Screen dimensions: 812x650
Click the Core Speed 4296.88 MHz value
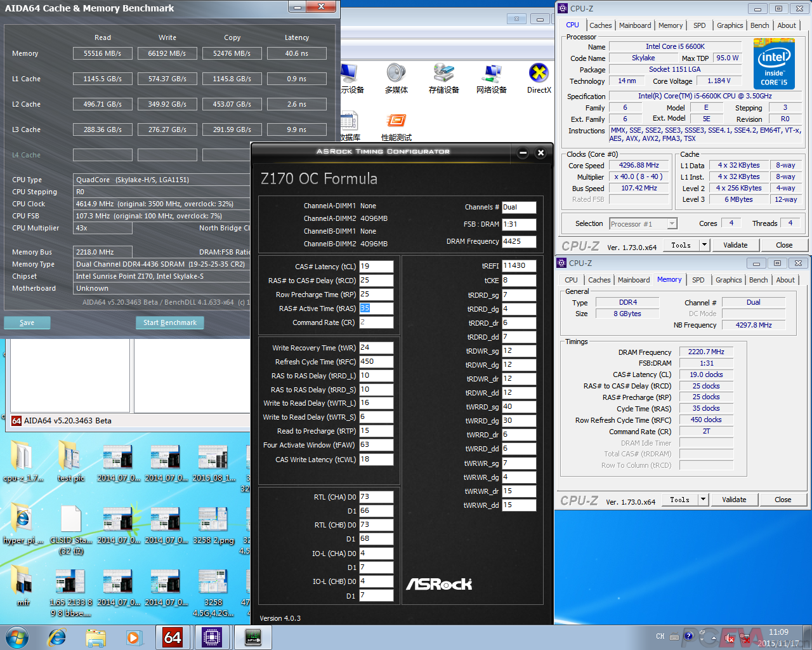[x=639, y=165]
